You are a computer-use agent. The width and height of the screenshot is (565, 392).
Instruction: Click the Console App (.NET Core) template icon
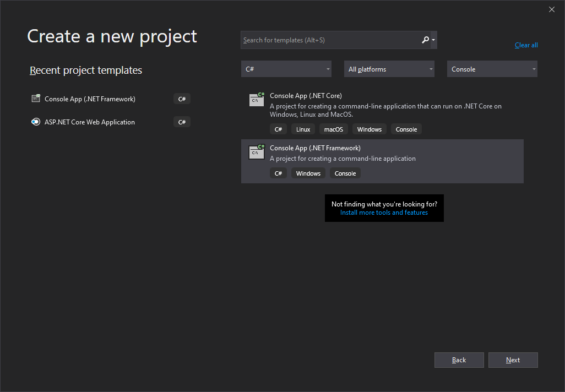click(x=257, y=99)
